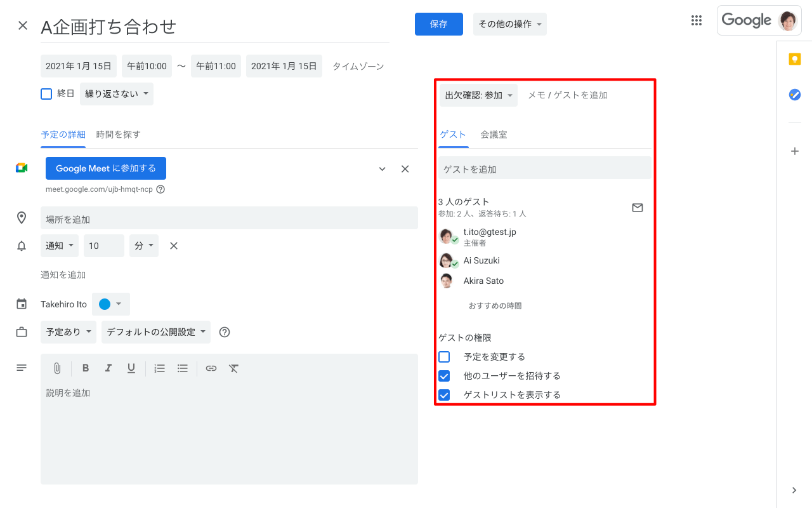Open the event color picker

tap(111, 304)
